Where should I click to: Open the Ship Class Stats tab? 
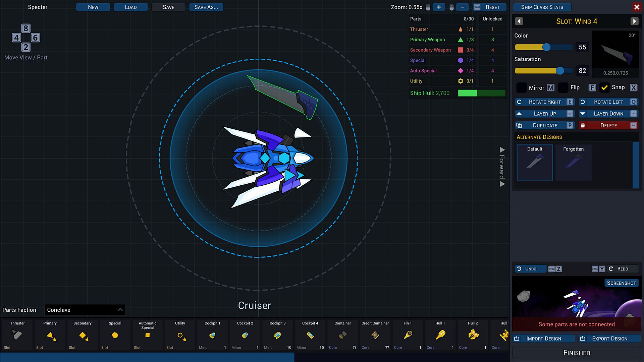coord(542,7)
